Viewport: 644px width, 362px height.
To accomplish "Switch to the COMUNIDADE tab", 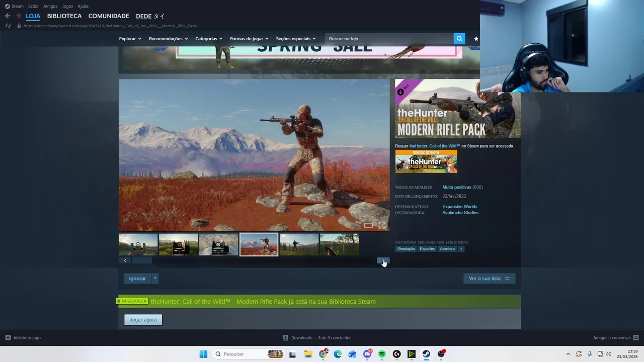I will 109,16.
